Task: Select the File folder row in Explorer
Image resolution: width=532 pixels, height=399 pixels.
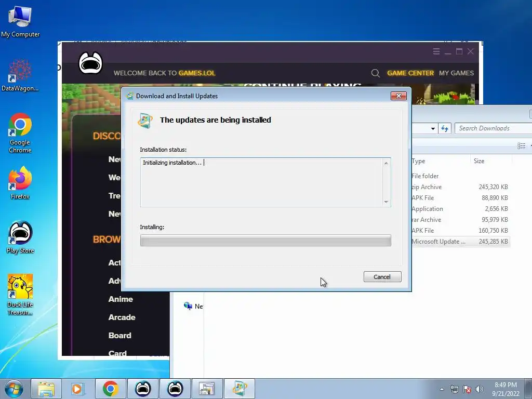Action: [x=460, y=176]
